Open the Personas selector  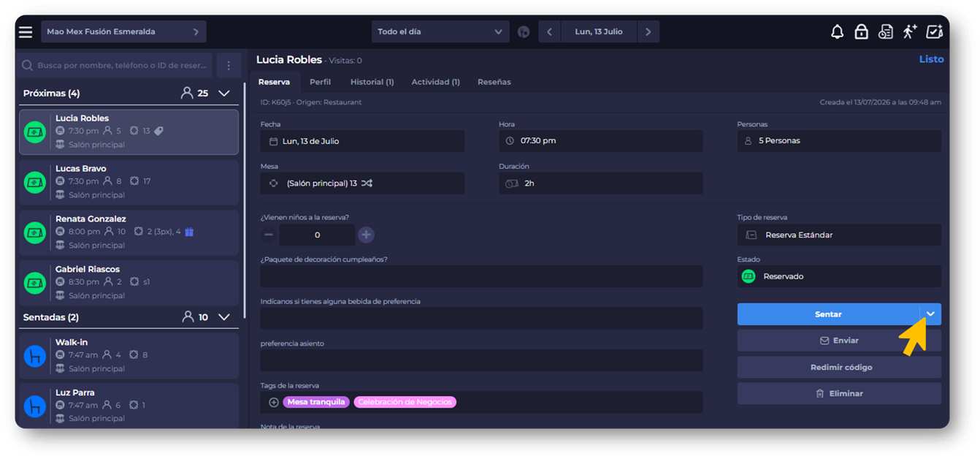(x=839, y=141)
